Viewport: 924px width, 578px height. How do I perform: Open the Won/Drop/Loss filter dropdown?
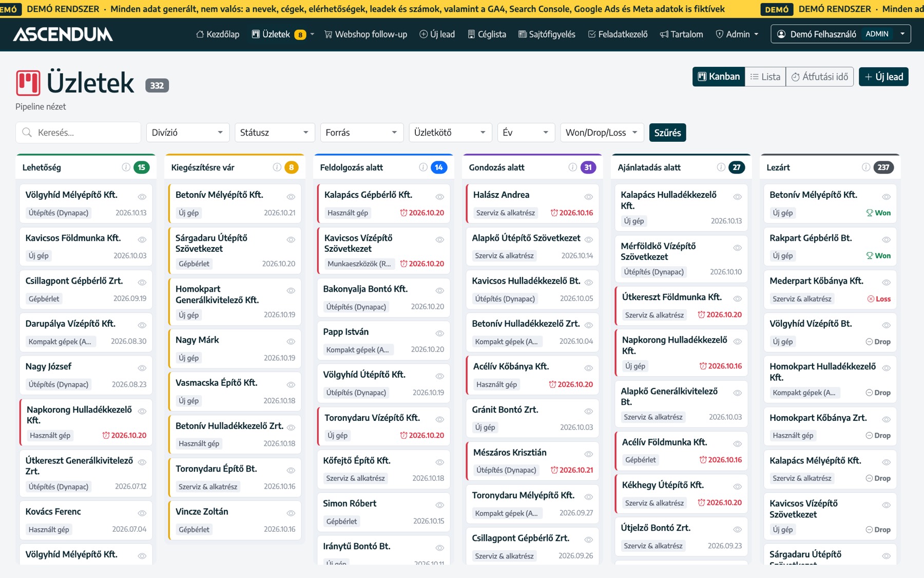602,133
